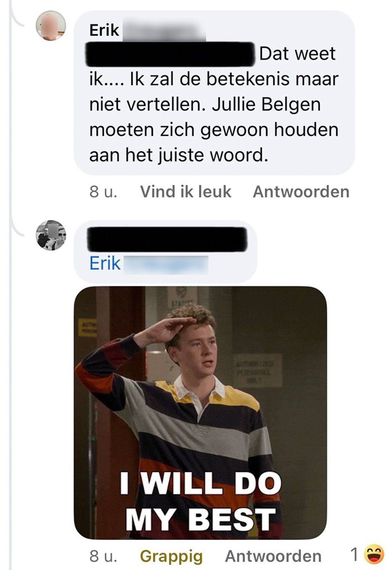This screenshot has width=392, height=570.
Task: Select Antwoorden below the GIF comment
Action: 273,556
